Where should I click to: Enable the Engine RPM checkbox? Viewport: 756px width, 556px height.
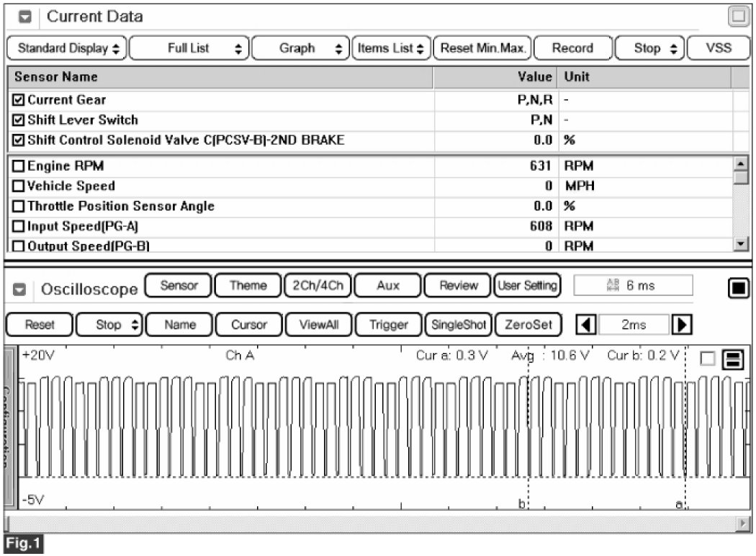(x=19, y=166)
